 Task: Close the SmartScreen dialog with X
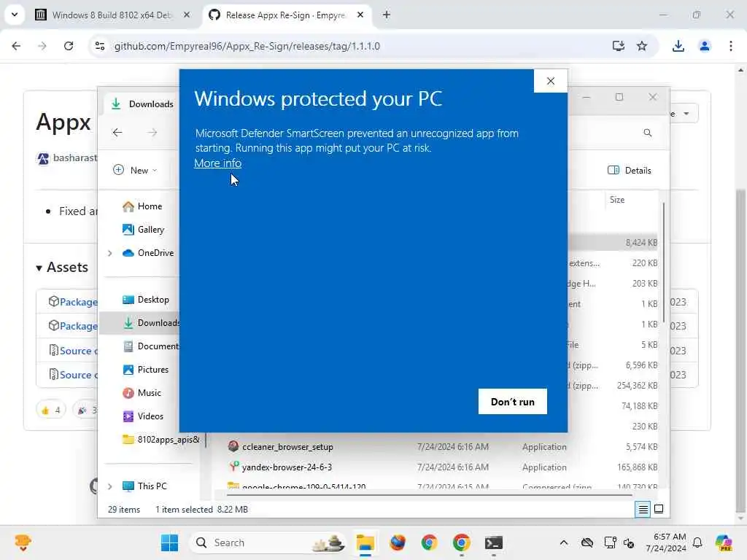(550, 81)
